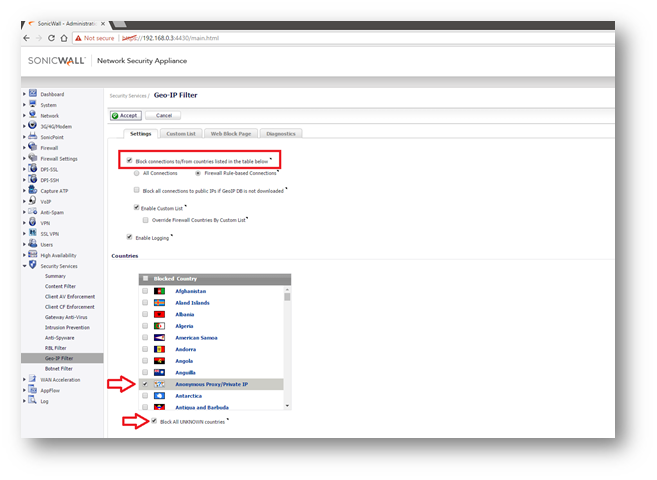
Task: Go to browser home page icon
Action: tap(64, 38)
